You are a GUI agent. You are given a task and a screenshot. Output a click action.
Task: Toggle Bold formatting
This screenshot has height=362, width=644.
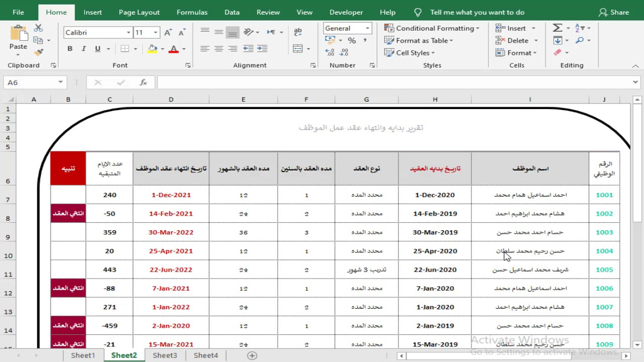click(x=70, y=49)
